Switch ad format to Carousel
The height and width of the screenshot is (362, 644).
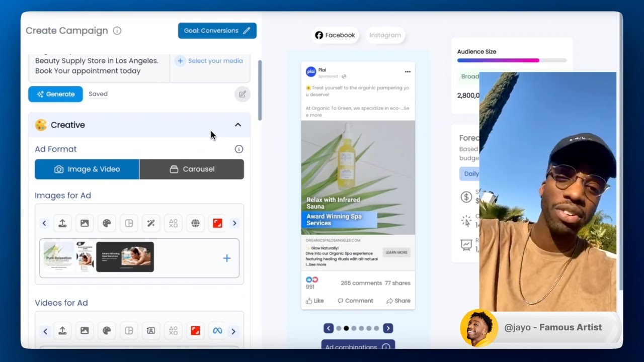[x=192, y=169]
